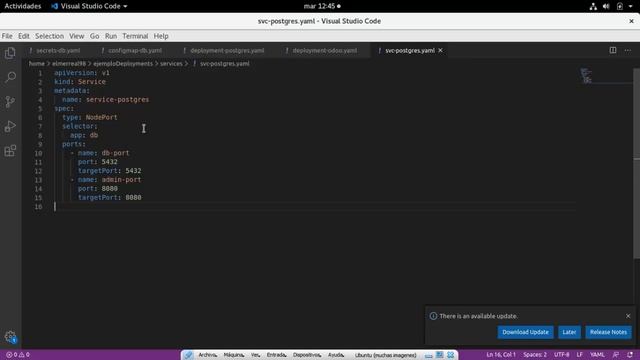Open the Edit menu

click(x=24, y=36)
